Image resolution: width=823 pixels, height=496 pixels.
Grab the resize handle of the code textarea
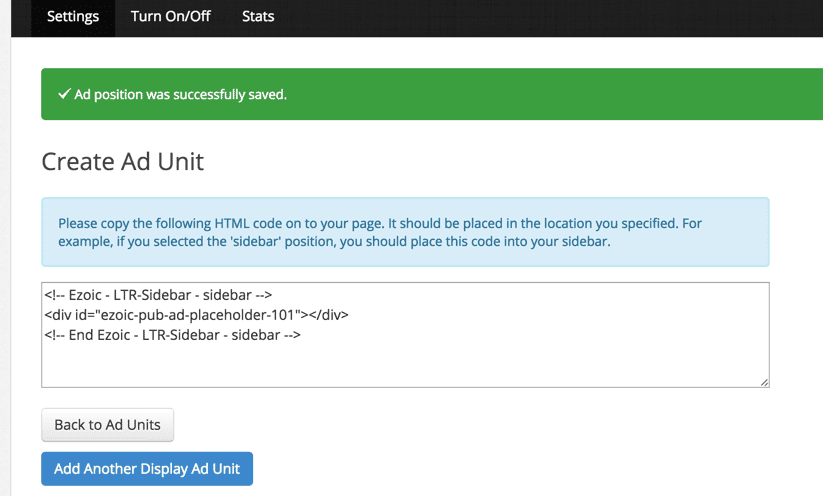764,381
